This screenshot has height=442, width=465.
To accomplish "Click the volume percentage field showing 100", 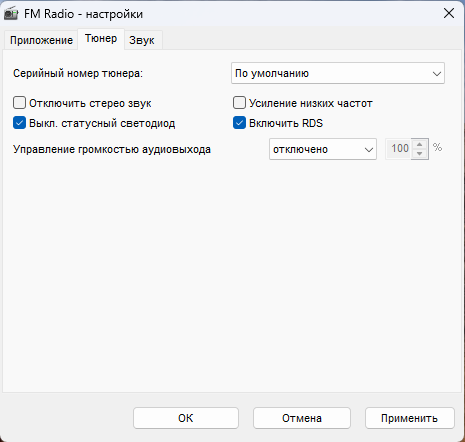I will [398, 149].
